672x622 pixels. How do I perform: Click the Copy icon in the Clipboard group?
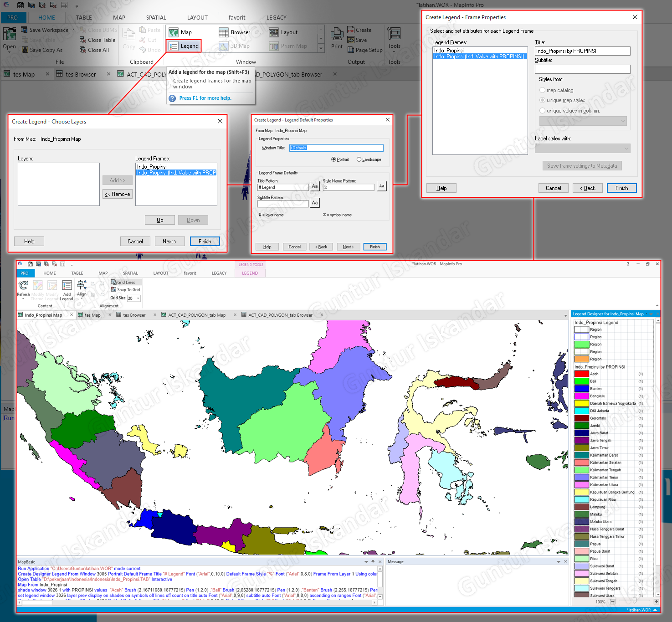coord(129,35)
